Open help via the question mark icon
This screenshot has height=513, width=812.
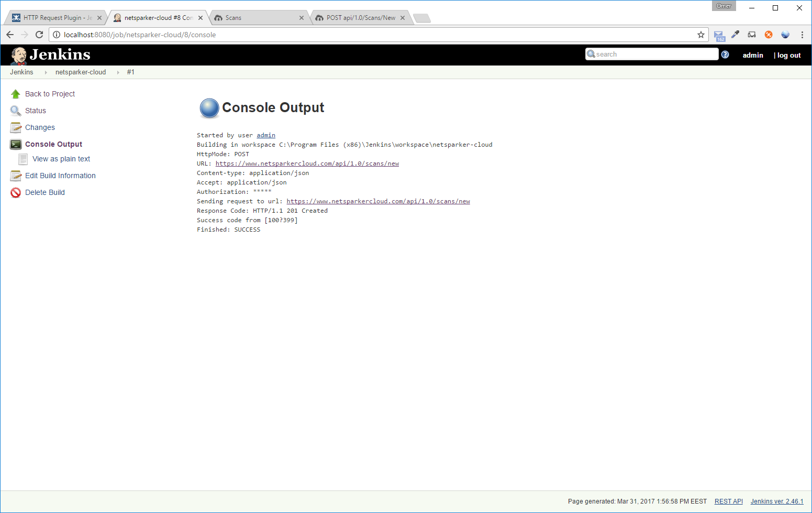pos(726,54)
